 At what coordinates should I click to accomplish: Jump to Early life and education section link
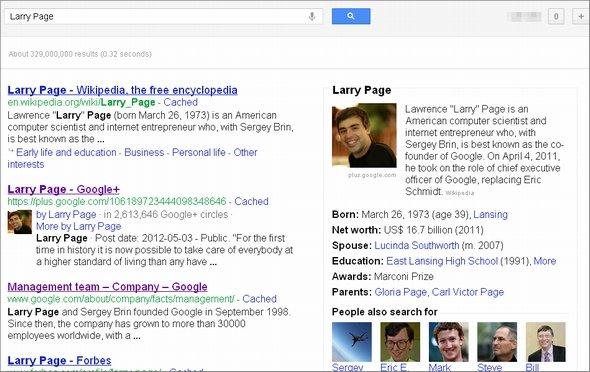[66, 152]
